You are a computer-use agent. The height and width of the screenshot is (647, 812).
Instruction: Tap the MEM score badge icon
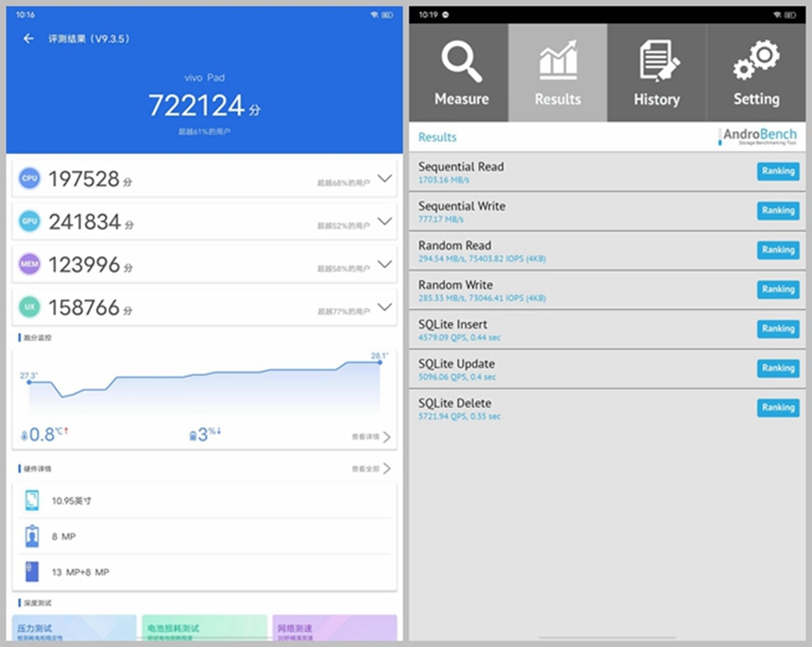point(29,264)
